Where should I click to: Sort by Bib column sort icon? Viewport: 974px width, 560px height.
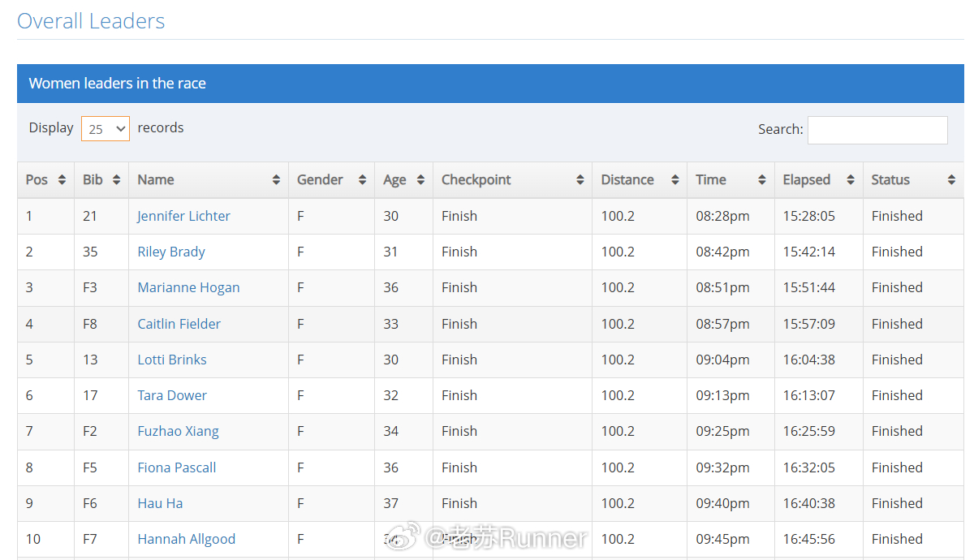116,180
